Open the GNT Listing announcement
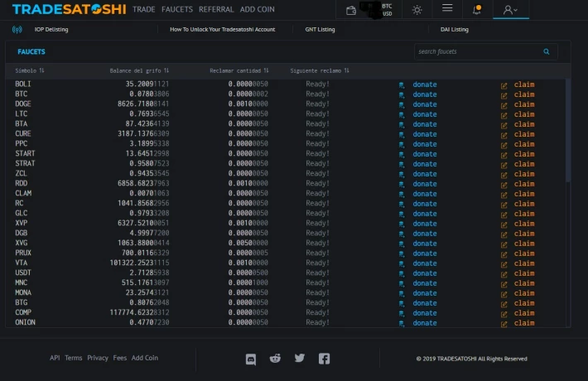 [320, 29]
